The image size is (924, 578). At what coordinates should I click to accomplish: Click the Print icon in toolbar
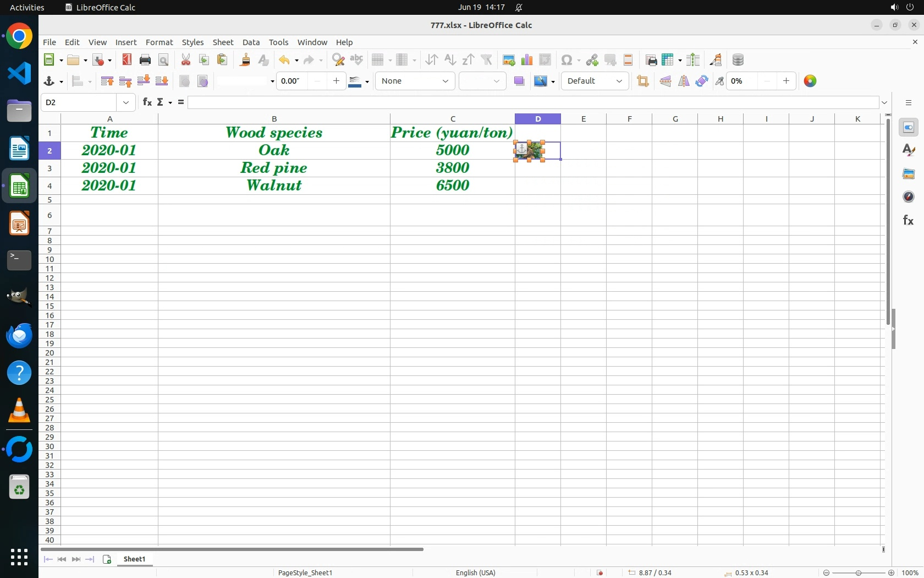(145, 60)
